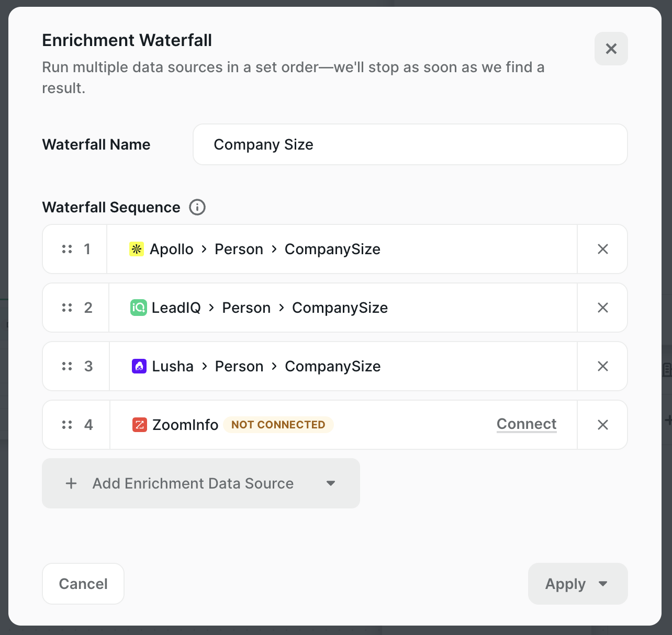Close the Enrichment Waterfall modal

pos(611,49)
